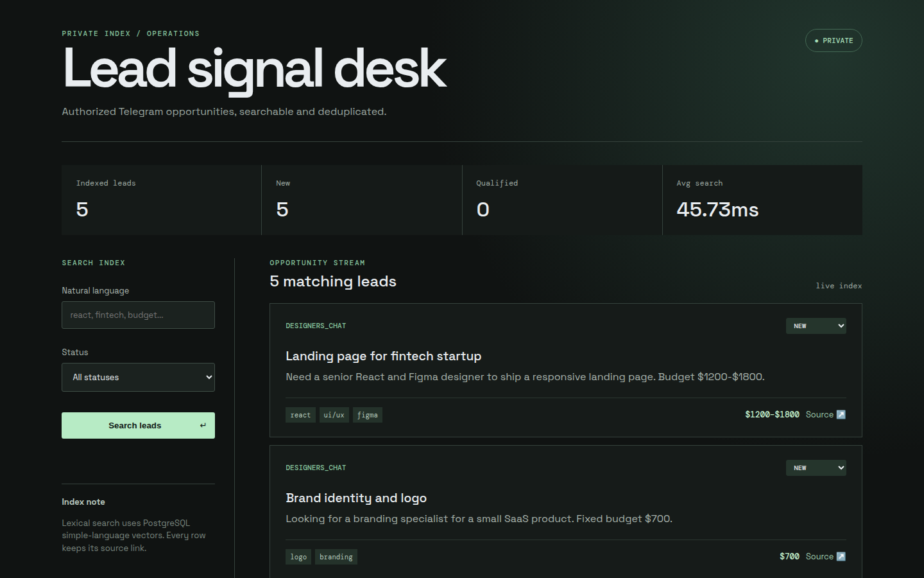The image size is (924, 578).
Task: Change status of Brand identity and logo lead
Action: click(x=816, y=468)
